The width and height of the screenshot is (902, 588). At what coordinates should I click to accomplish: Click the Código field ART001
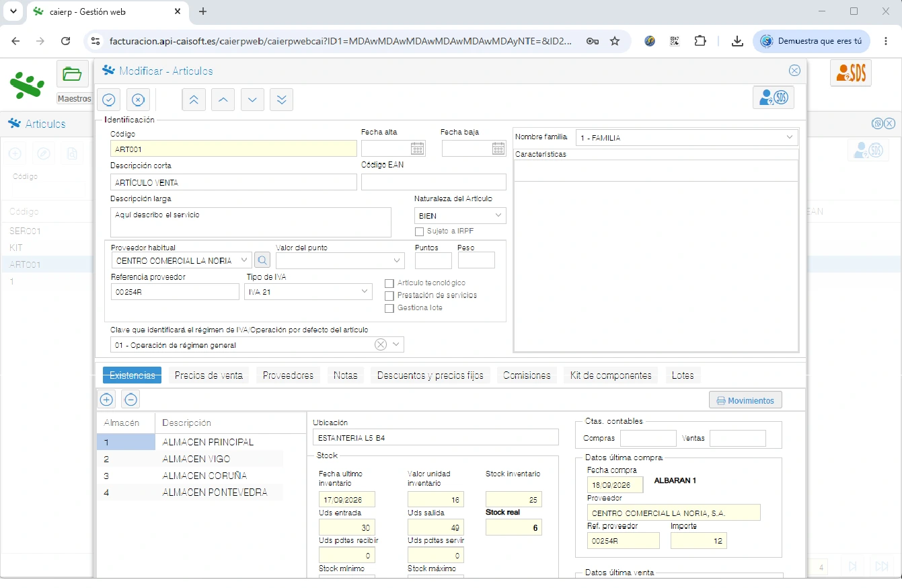coord(233,149)
